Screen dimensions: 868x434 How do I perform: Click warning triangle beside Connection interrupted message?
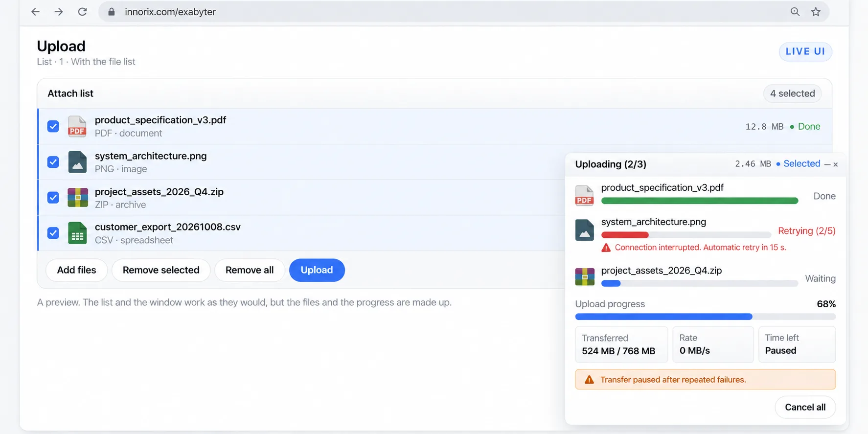606,248
